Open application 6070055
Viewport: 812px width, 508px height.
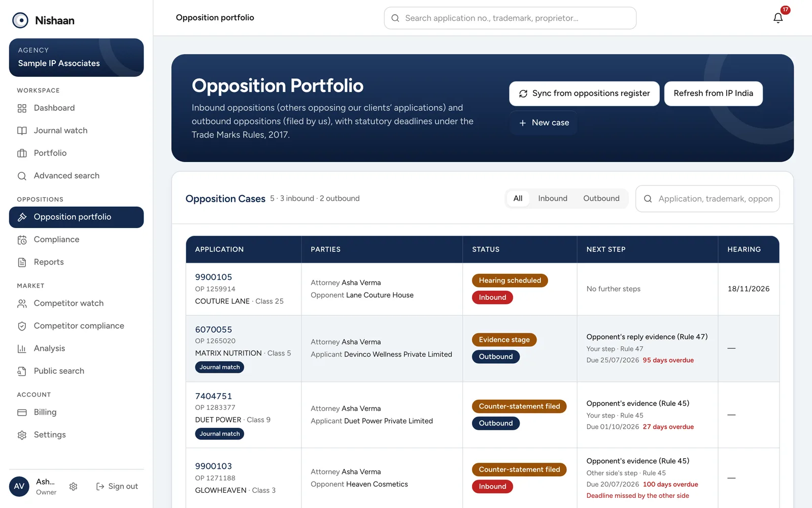tap(214, 330)
